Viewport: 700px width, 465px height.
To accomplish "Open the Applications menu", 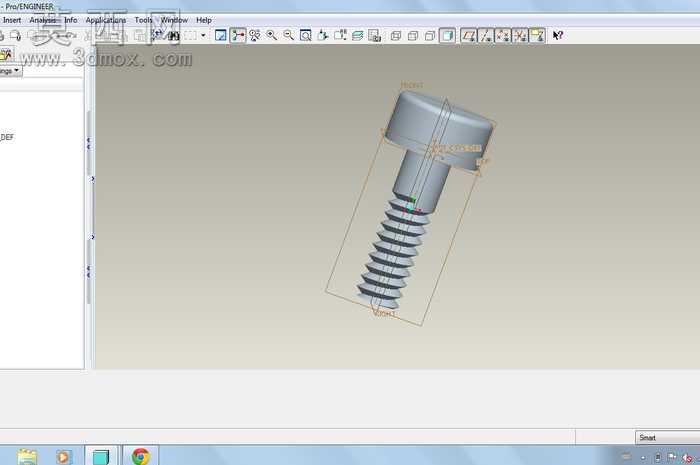I will click(x=106, y=20).
